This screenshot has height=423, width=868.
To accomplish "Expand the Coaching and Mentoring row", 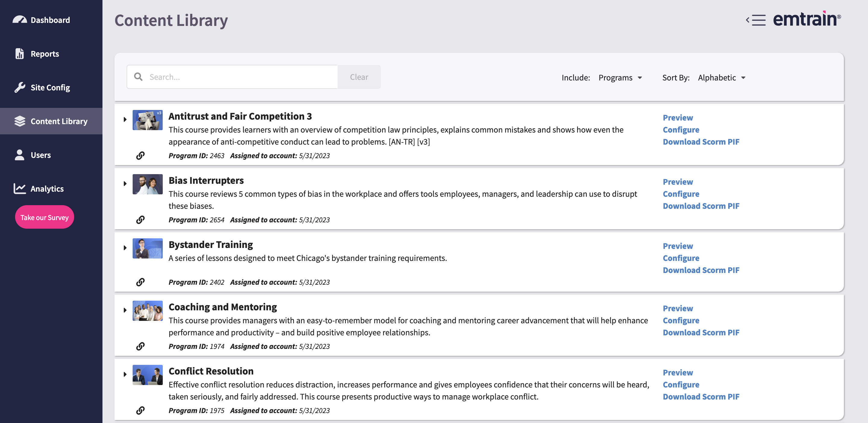I will (125, 310).
